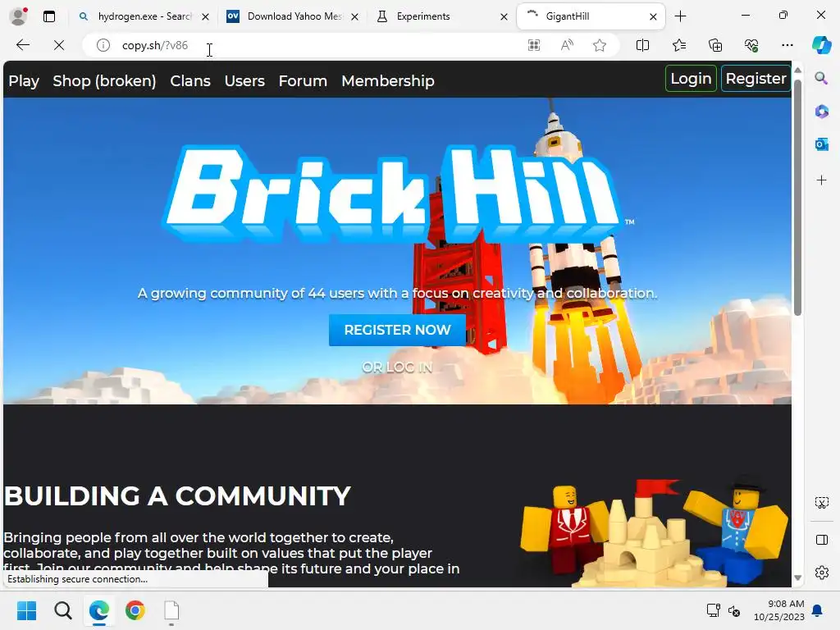Click the page scrollbar thumb

797,197
